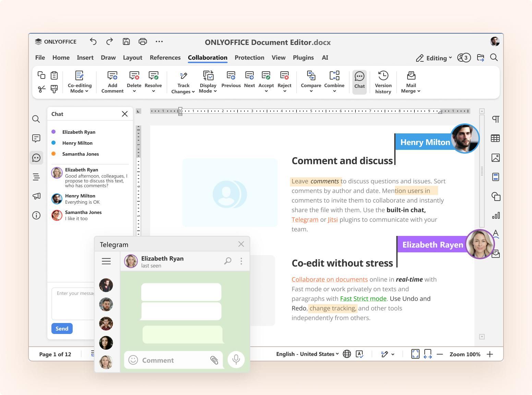The width and height of the screenshot is (532, 395).
Task: Switch to the Insert tab
Action: 85,58
